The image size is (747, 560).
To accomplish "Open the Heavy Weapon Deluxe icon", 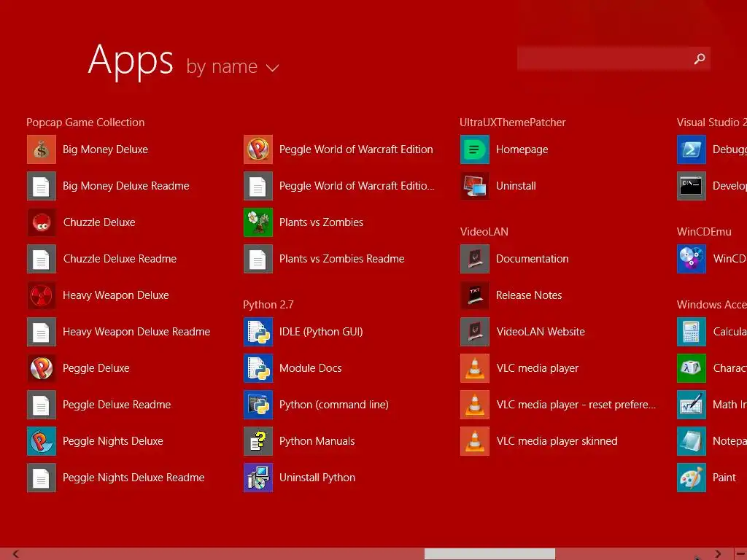I will [x=42, y=295].
